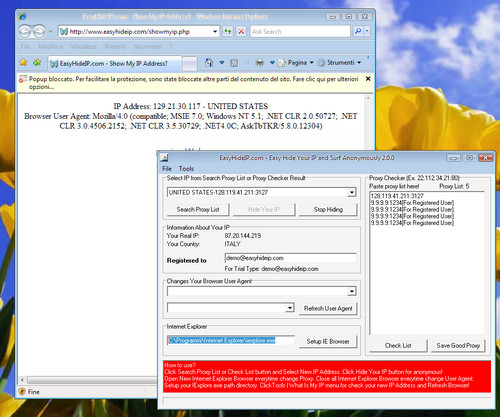Click the EasyHideIP window title icon
500x417 pixels.
point(164,157)
